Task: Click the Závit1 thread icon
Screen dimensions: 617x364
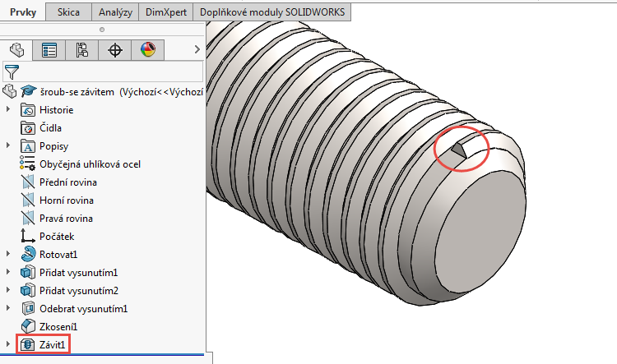Action: click(x=27, y=344)
